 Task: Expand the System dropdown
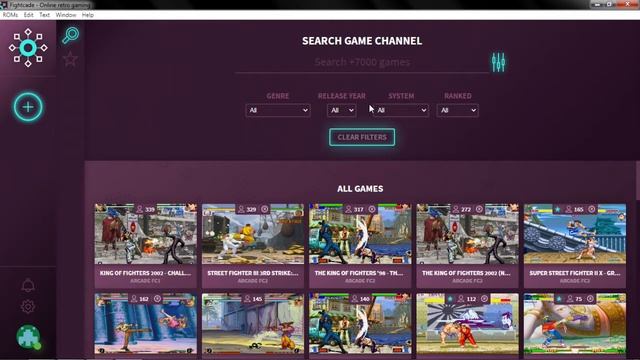tap(401, 110)
